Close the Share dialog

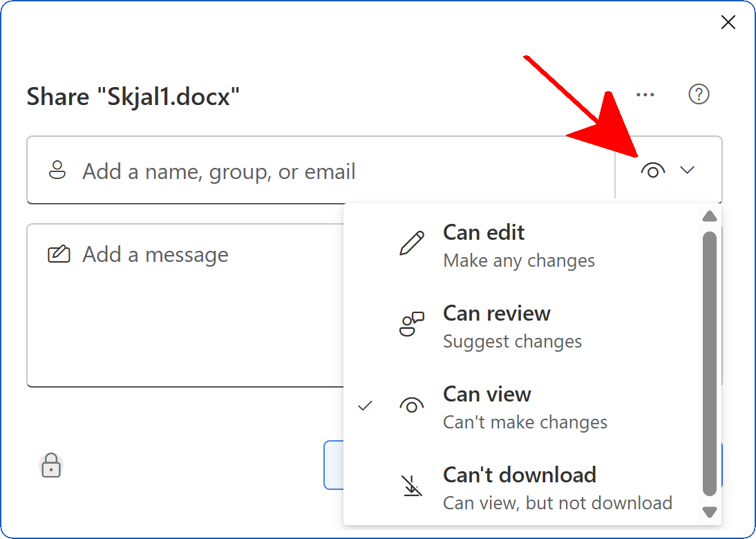pyautogui.click(x=728, y=22)
